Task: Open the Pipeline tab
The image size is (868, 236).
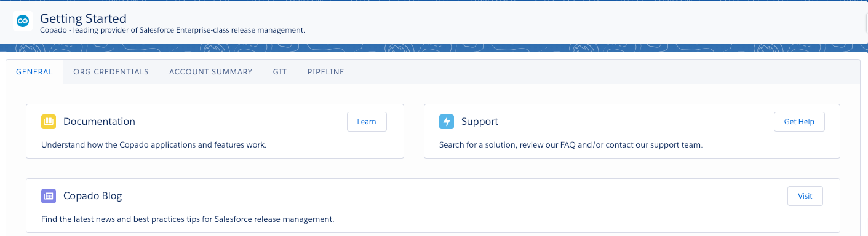Action: coord(326,72)
